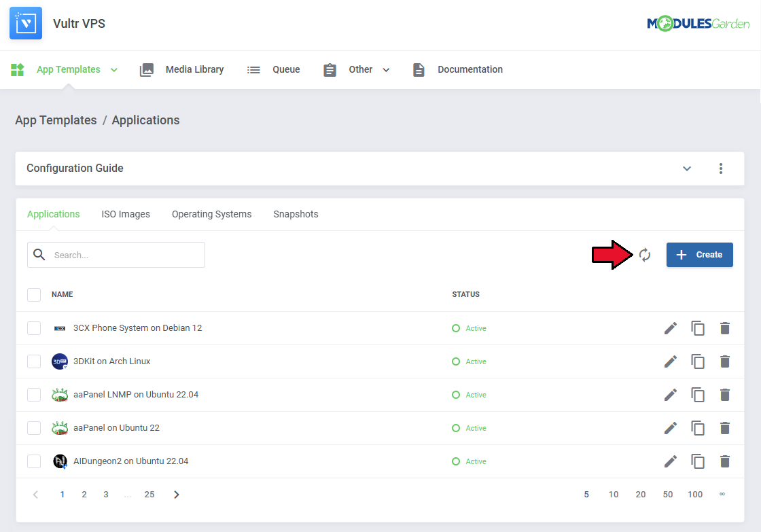Sort by the NAME column header
Image resolution: width=761 pixels, height=532 pixels.
pos(62,295)
